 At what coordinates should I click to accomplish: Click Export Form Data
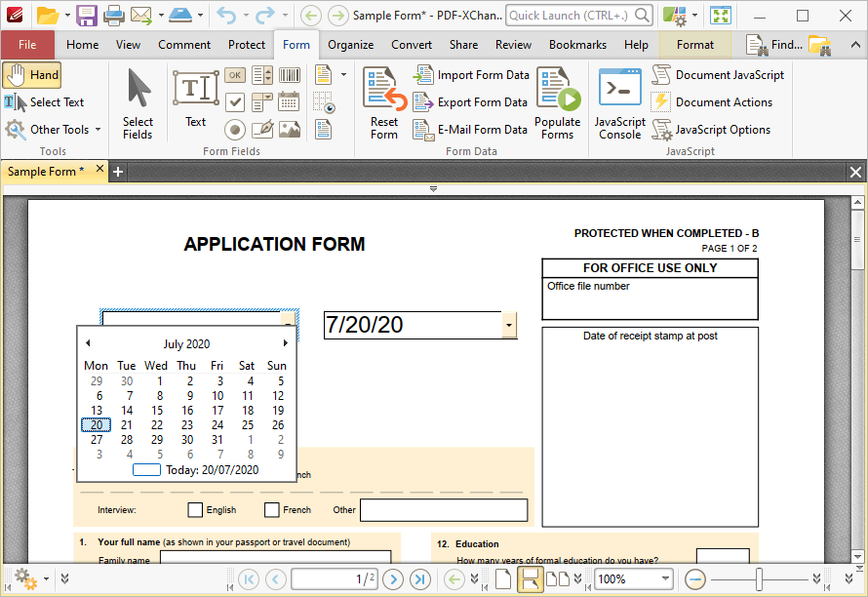pyautogui.click(x=470, y=101)
